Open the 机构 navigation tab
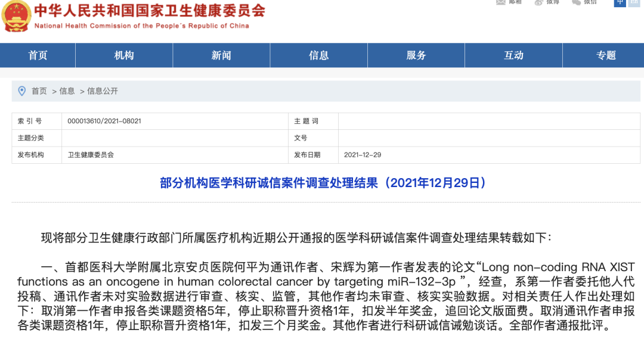 pyautogui.click(x=124, y=55)
